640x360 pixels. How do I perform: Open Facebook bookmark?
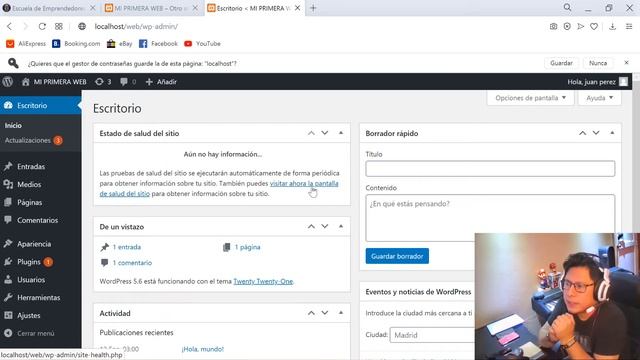(x=158, y=44)
